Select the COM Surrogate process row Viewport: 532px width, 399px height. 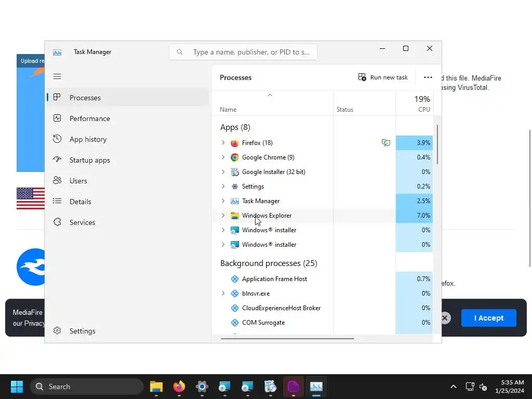322,323
